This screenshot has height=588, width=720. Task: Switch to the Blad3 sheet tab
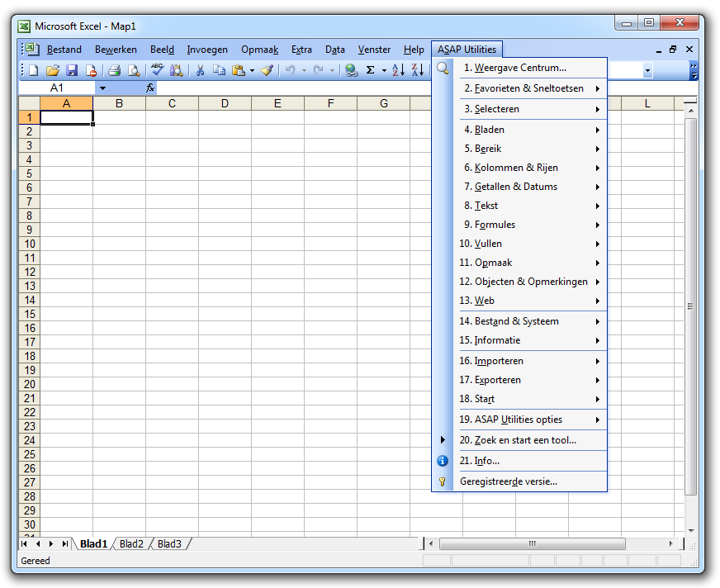169,544
